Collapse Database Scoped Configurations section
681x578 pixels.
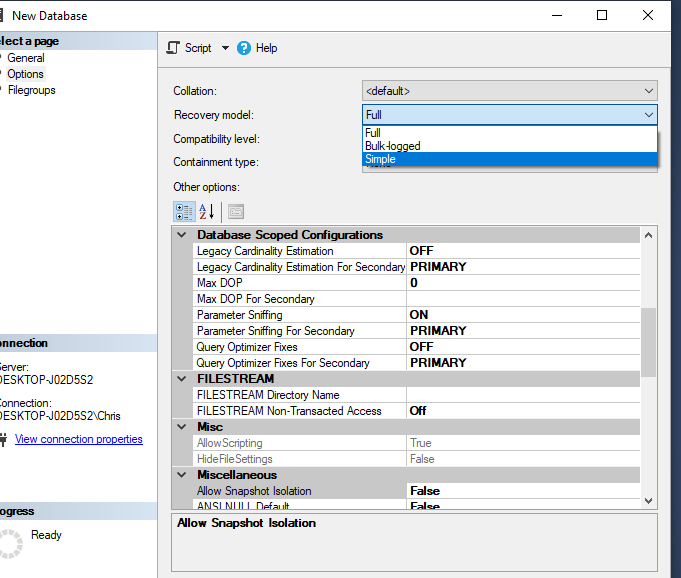182,235
